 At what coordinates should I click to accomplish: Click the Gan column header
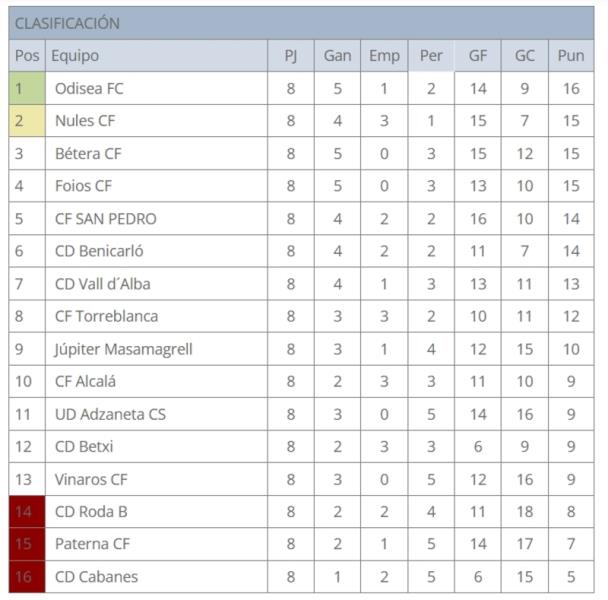coord(337,56)
